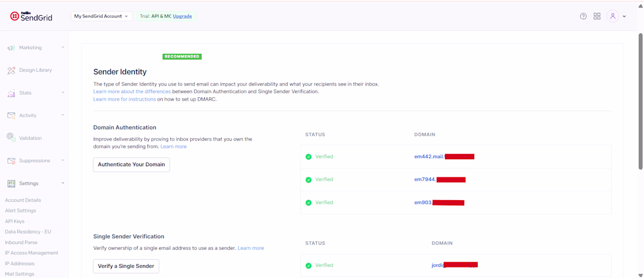Viewport: 644px width, 278px height.
Task: Expand the Stats section chevron
Action: click(63, 92)
